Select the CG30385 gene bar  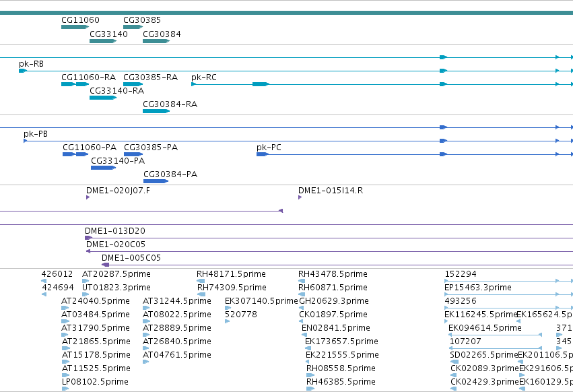click(x=133, y=27)
